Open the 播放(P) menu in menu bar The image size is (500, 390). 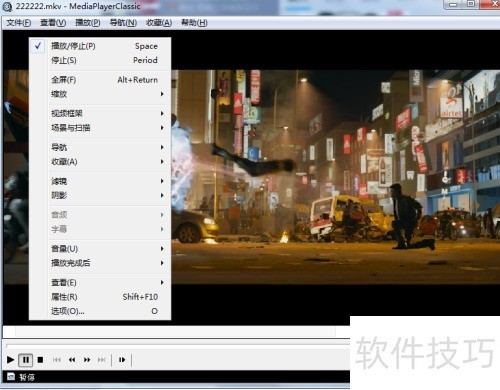88,23
